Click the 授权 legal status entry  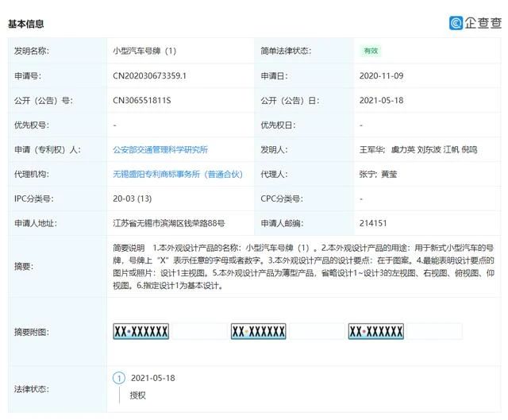137,395
